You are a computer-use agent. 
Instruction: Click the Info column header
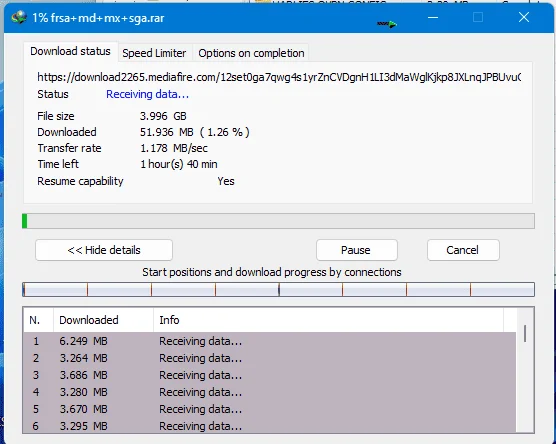(328, 320)
